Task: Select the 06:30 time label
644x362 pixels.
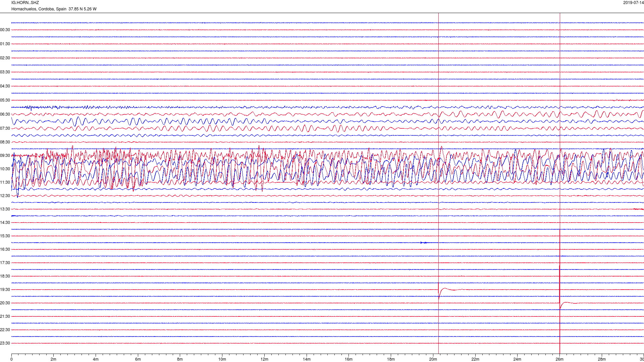Action: pyautogui.click(x=5, y=114)
